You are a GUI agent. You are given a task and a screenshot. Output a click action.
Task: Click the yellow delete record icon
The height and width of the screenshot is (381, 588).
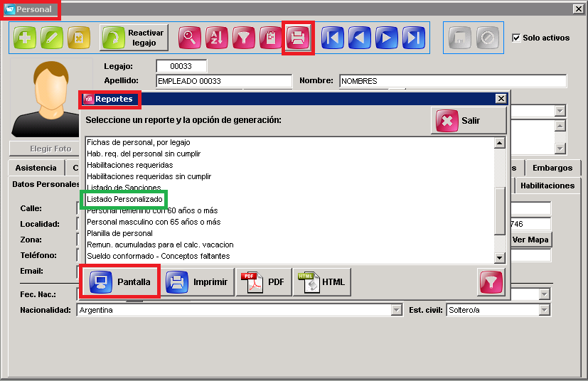(x=79, y=38)
